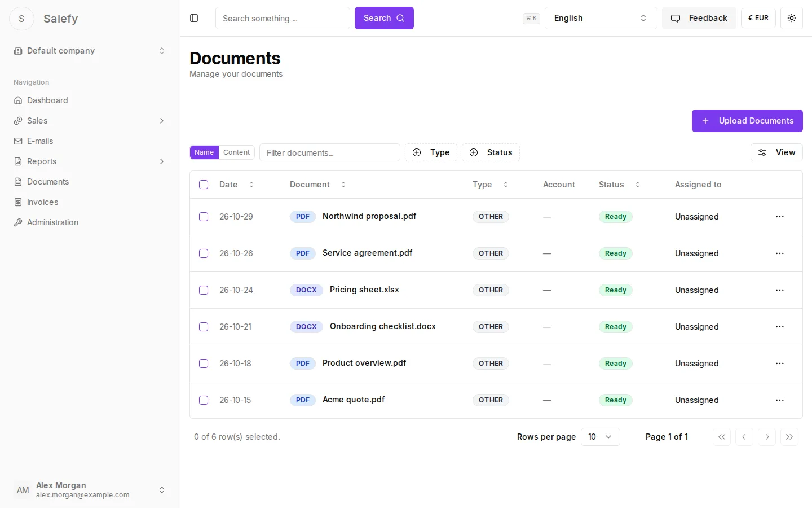Image resolution: width=812 pixels, height=508 pixels.
Task: Check the Service agreement.pdf row
Action: pos(204,253)
